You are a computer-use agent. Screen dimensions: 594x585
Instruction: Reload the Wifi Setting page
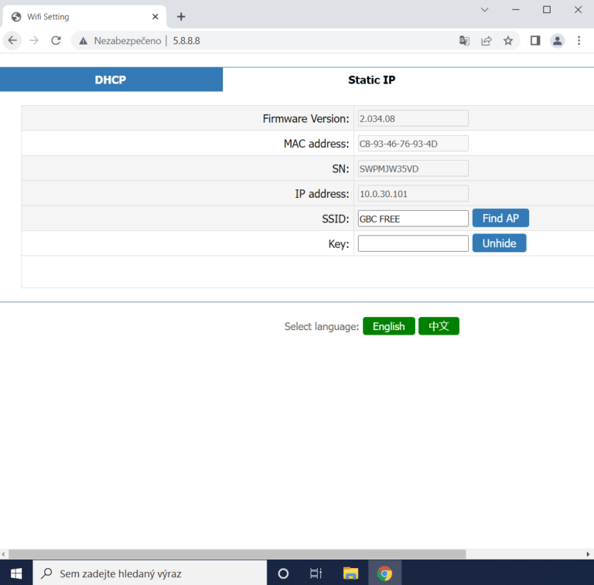pyautogui.click(x=56, y=41)
